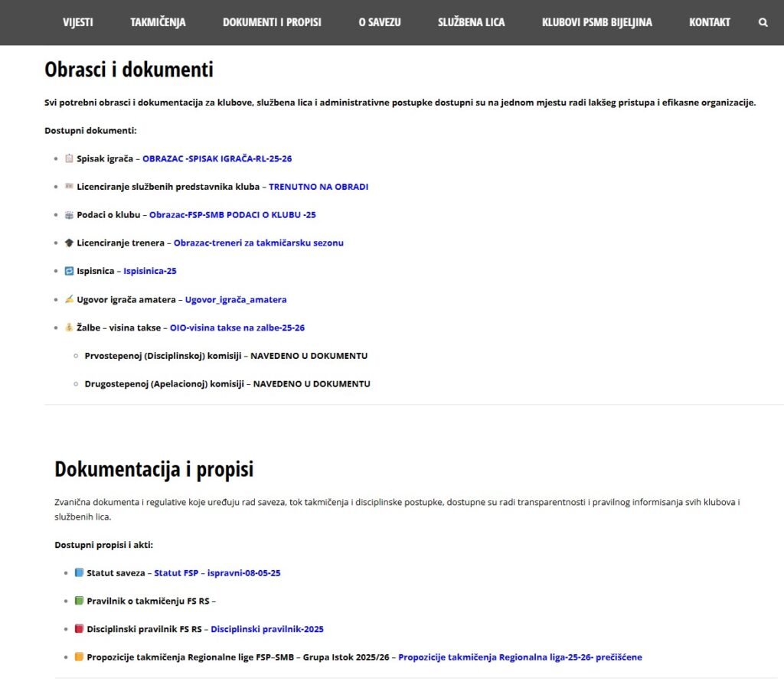
Task: Go to the Kontakt page
Action: 709,22
